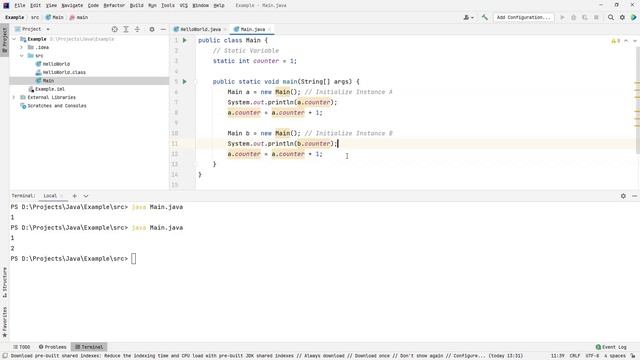Open the File menu
The image size is (640, 360).
[x=20, y=5]
